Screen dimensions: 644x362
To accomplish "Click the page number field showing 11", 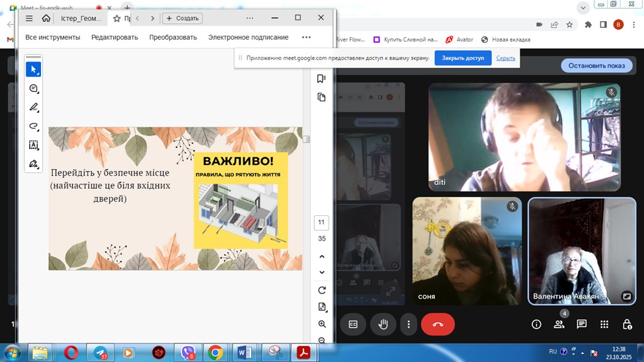I will click(321, 223).
